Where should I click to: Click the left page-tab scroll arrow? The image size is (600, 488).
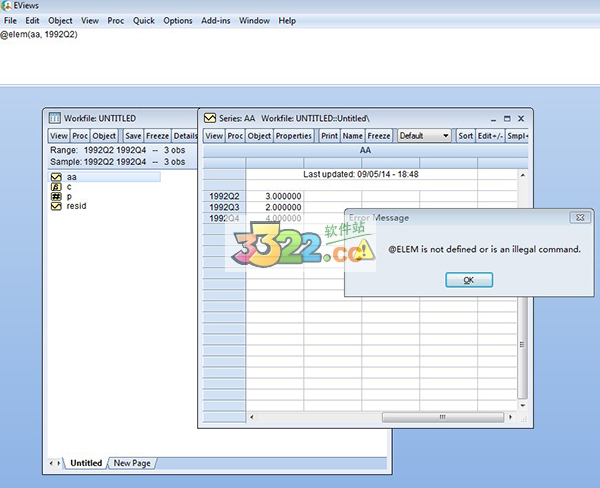point(51,463)
